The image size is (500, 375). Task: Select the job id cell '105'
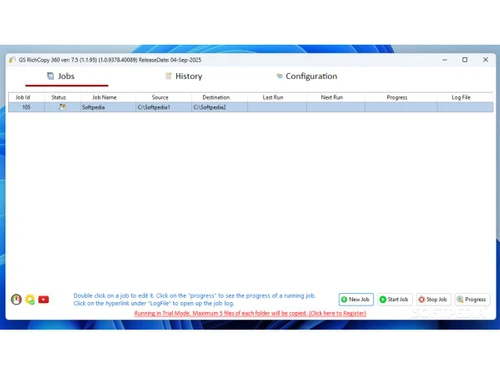(26, 107)
